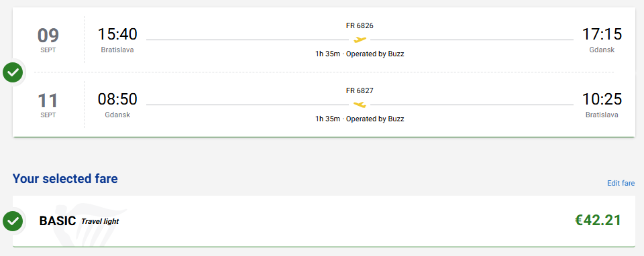Click the 08:50 Gdansk departure time
644x256 pixels.
point(117,99)
